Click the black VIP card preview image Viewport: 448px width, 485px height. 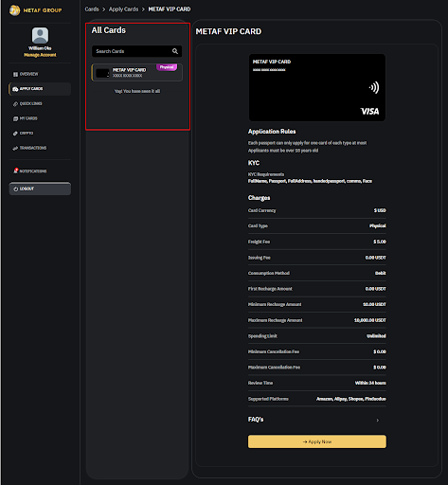[317, 87]
